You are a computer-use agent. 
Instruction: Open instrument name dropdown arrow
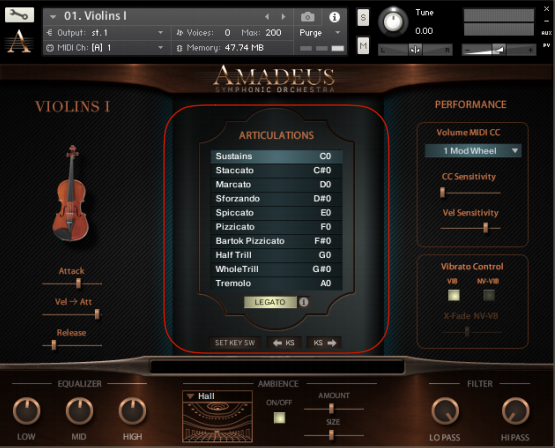click(53, 17)
